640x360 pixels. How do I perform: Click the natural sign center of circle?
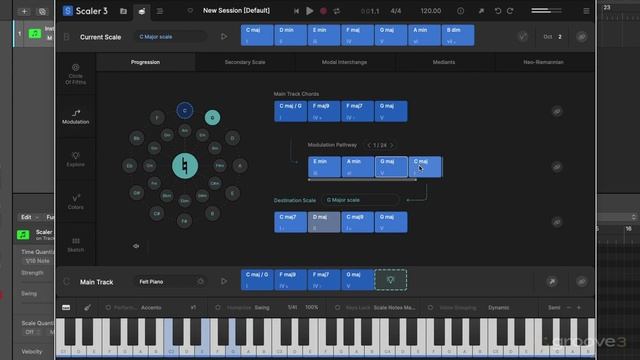click(185, 166)
